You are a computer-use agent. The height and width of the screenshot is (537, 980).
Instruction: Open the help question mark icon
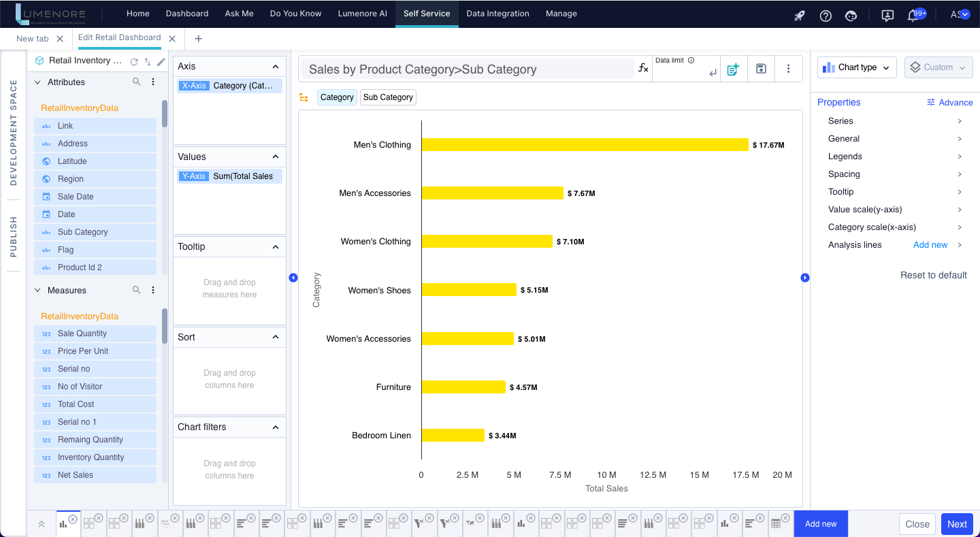[826, 15]
